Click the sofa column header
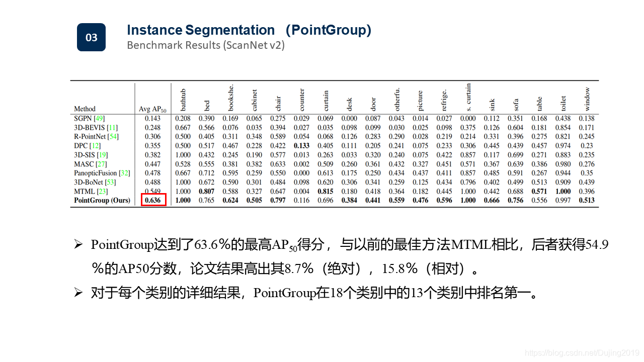The width and height of the screenshot is (644, 362). (516, 104)
